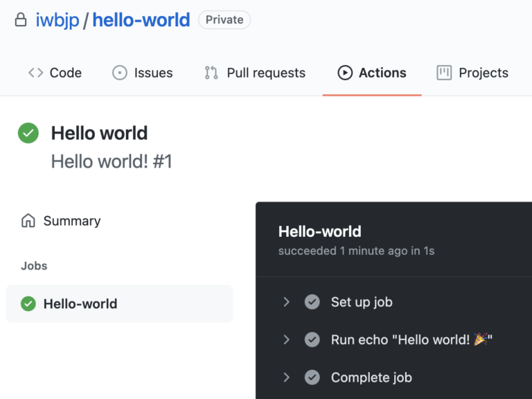
Task: Open the hello-world repository link
Action: 141,19
